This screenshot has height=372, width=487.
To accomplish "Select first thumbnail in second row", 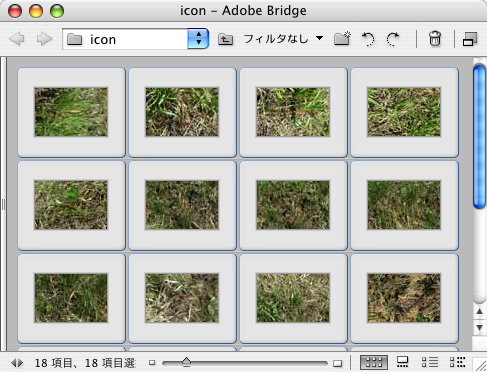I will [x=71, y=205].
